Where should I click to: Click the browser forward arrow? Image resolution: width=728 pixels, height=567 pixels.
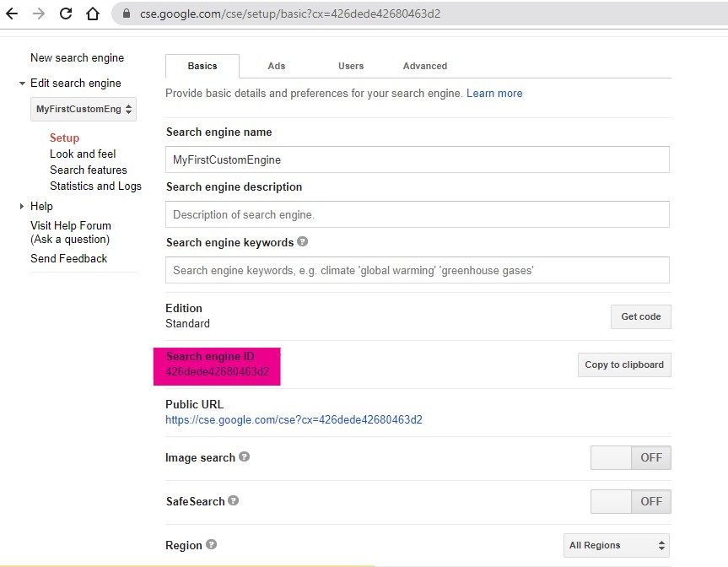tap(39, 14)
